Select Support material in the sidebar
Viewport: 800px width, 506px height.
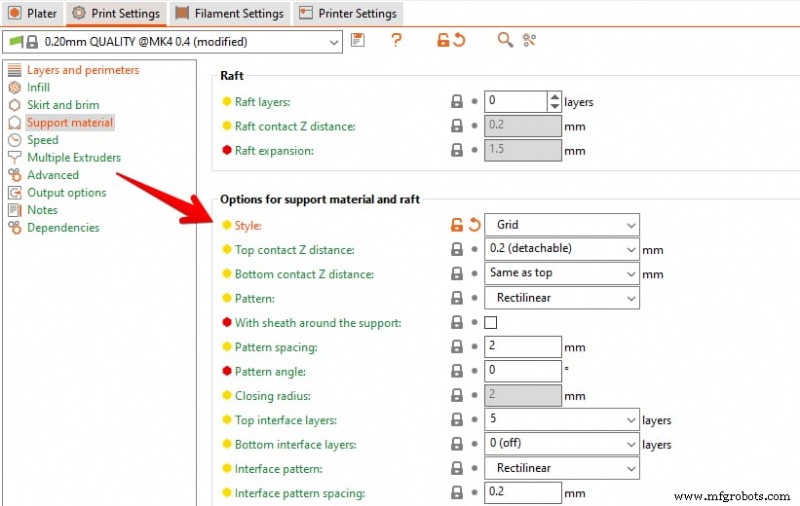70,122
